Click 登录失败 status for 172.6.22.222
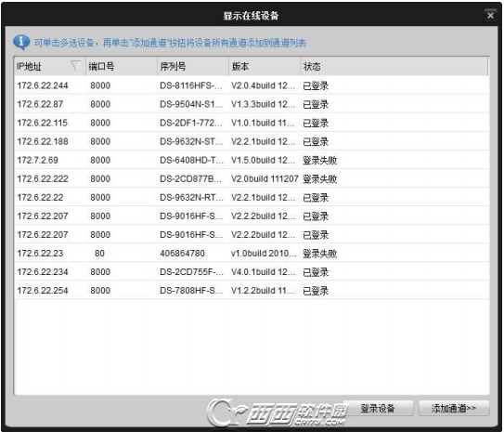The width and height of the screenshot is (504, 432). click(x=319, y=179)
